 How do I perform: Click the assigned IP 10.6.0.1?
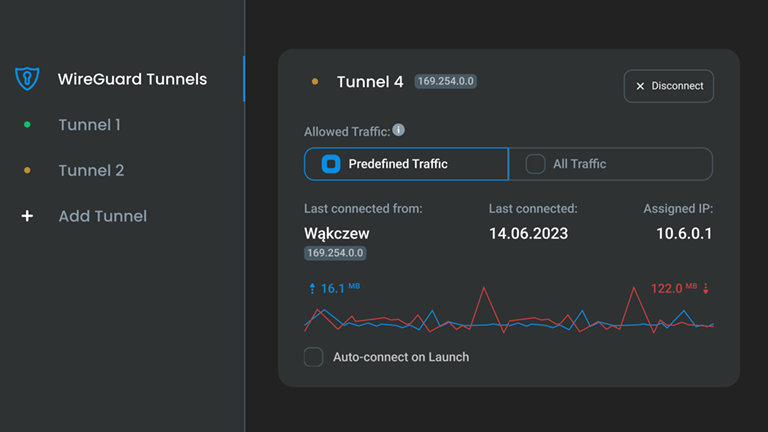[685, 233]
